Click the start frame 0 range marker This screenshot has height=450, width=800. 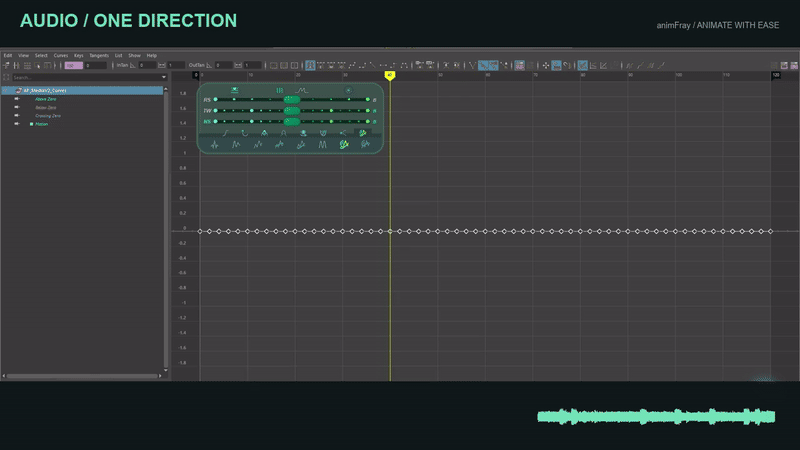pyautogui.click(x=195, y=75)
